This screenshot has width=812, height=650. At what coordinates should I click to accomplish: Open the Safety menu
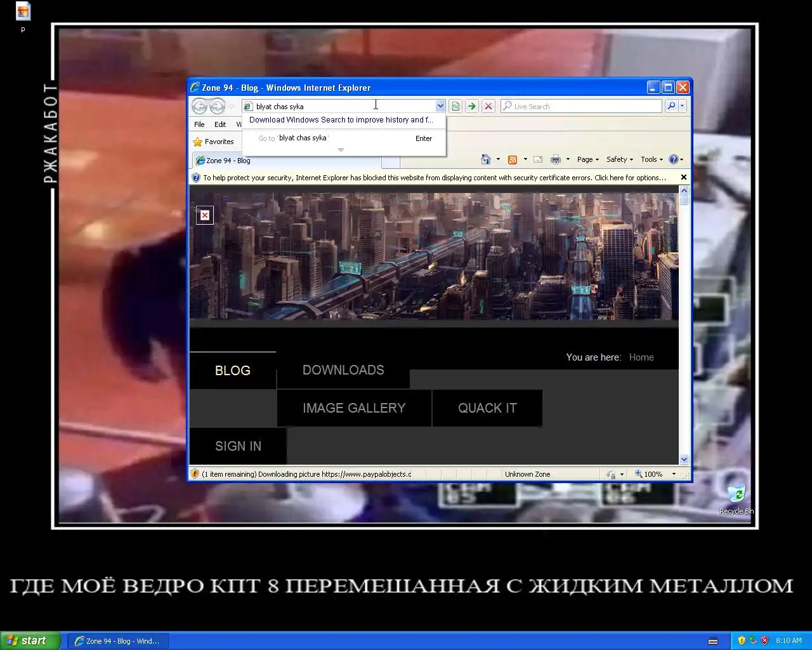(x=619, y=159)
